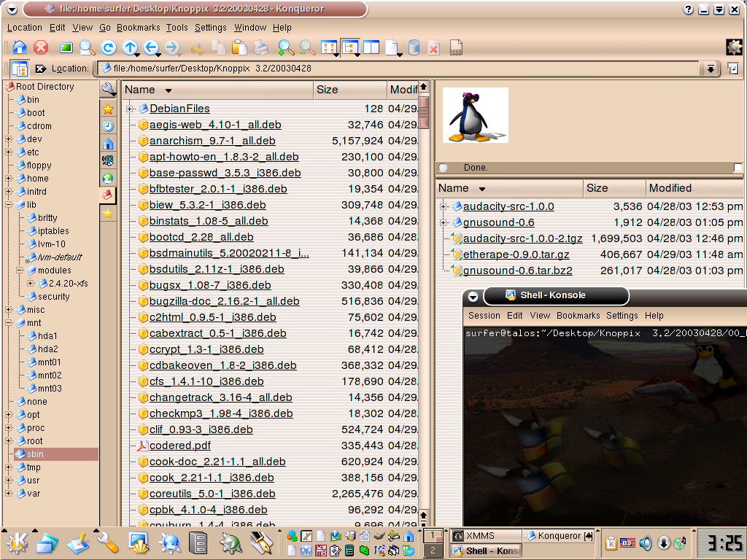Select the security folder under lib
747x560 pixels.
53,297
